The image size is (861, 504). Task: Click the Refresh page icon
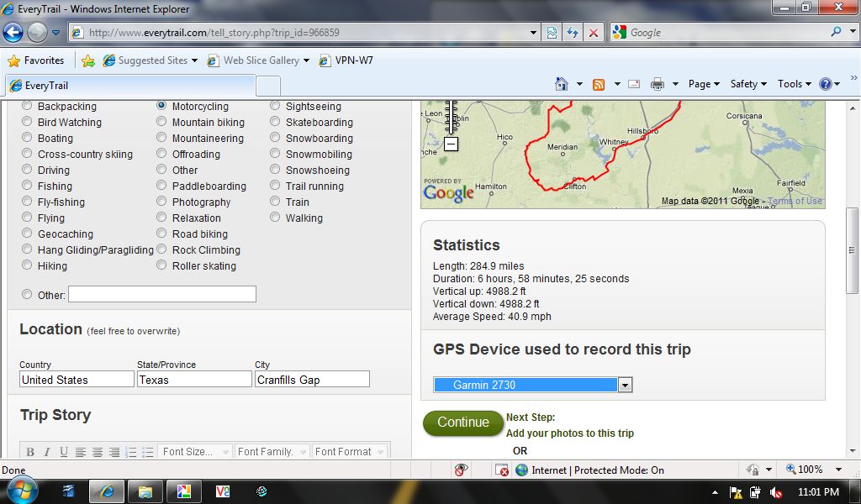click(x=573, y=33)
